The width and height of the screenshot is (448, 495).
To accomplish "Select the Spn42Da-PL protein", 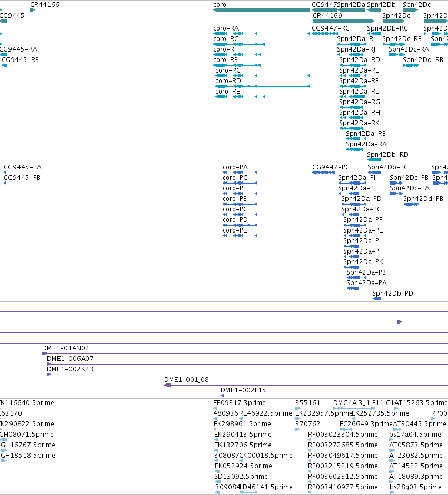I will (x=351, y=246).
